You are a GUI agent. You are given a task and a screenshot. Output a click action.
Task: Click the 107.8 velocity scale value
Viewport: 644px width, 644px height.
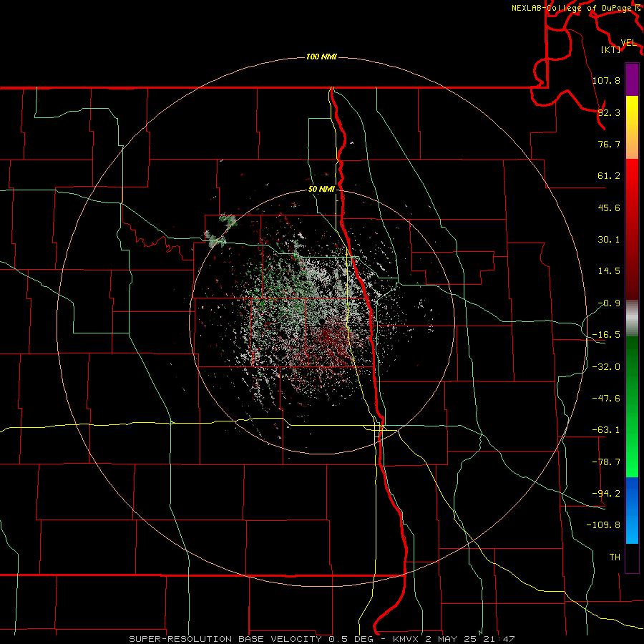(x=606, y=80)
